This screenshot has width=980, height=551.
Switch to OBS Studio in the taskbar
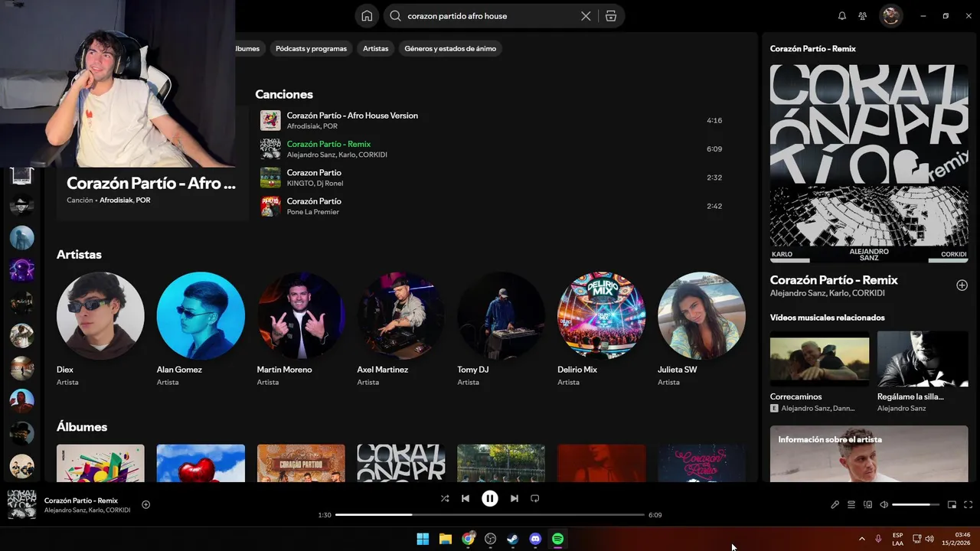point(491,539)
